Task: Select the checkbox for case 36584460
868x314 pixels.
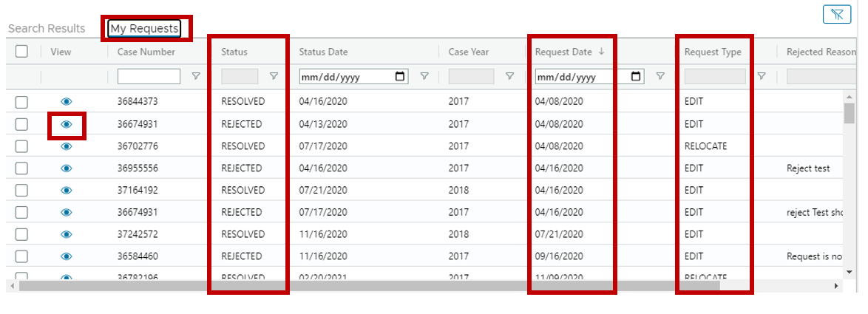Action: (x=21, y=256)
